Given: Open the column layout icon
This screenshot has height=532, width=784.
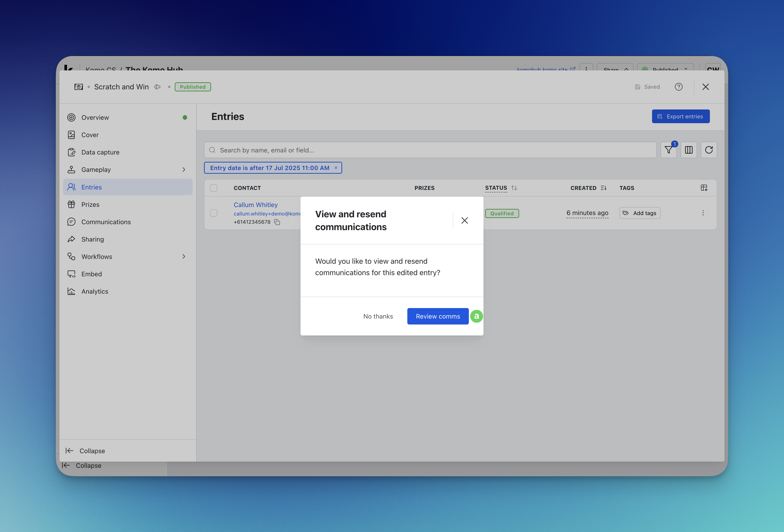Looking at the screenshot, I should 689,150.
